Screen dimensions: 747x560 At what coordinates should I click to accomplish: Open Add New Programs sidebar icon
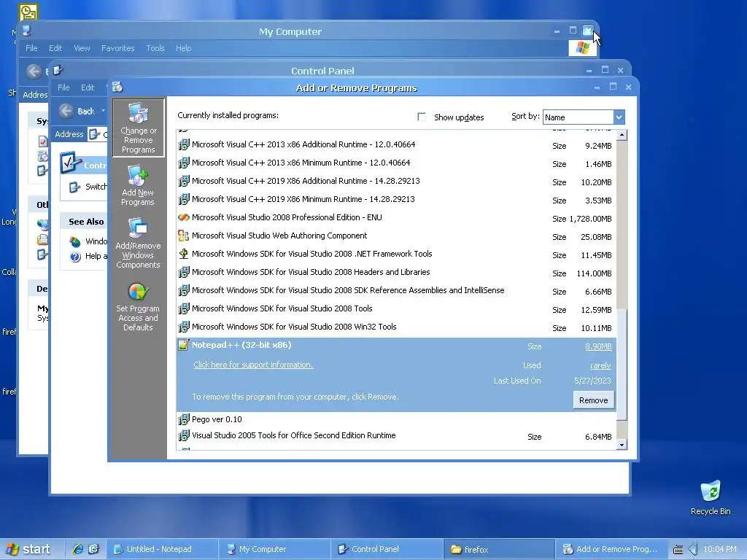(138, 185)
